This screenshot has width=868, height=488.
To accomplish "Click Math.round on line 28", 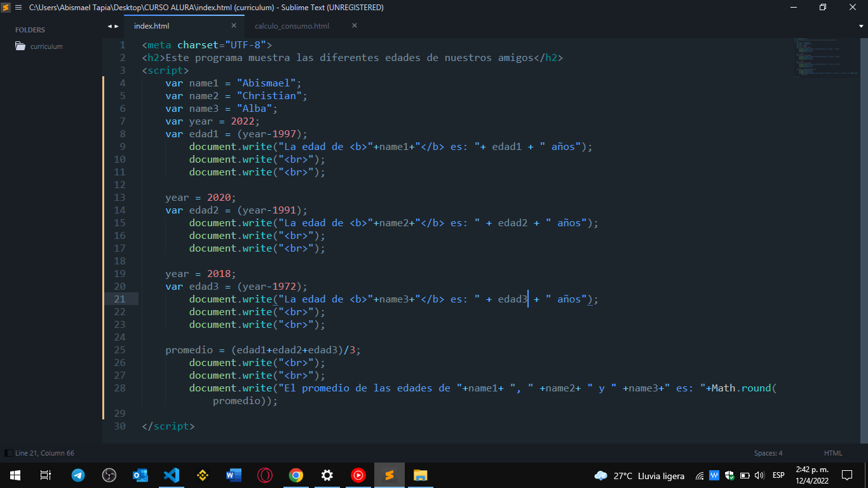I will tap(741, 388).
